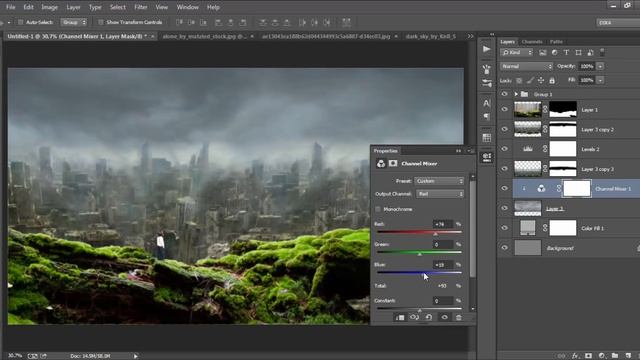Select the layer mask icon in Properties

coord(393,163)
